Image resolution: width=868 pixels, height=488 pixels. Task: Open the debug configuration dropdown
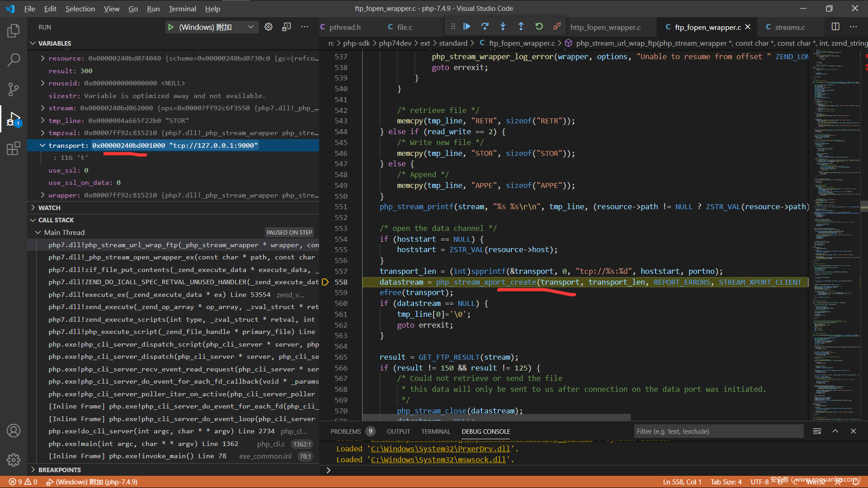click(250, 27)
